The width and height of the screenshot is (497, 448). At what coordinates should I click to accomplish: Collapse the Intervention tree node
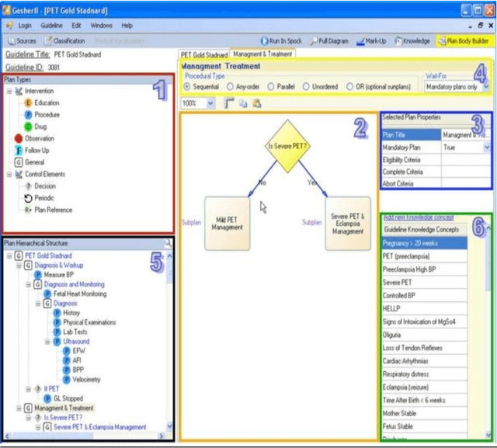click(x=9, y=91)
